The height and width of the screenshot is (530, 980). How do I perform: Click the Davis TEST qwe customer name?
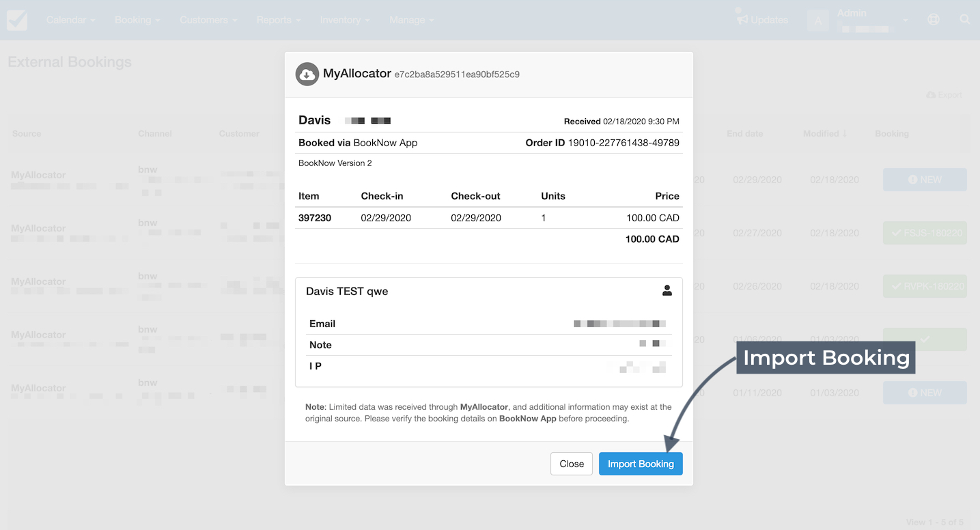tap(347, 291)
